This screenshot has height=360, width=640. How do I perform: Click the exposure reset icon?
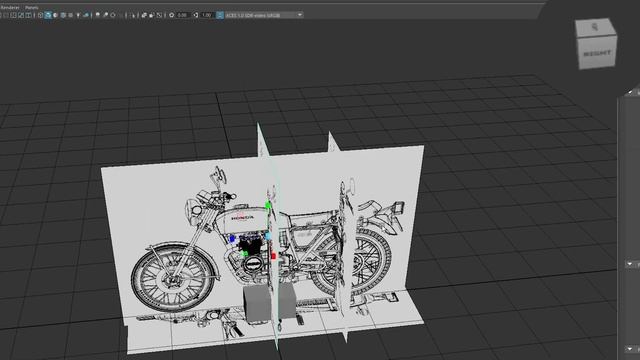171,15
